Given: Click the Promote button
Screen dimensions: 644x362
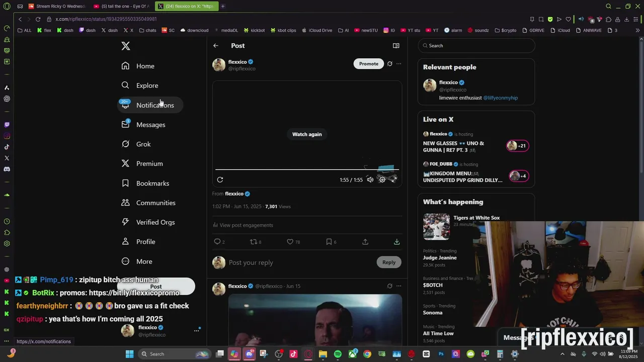Looking at the screenshot, I should (x=369, y=64).
